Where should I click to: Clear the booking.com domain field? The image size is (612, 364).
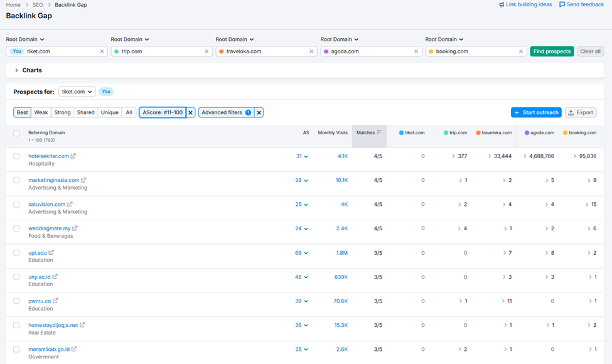pyautogui.click(x=520, y=51)
